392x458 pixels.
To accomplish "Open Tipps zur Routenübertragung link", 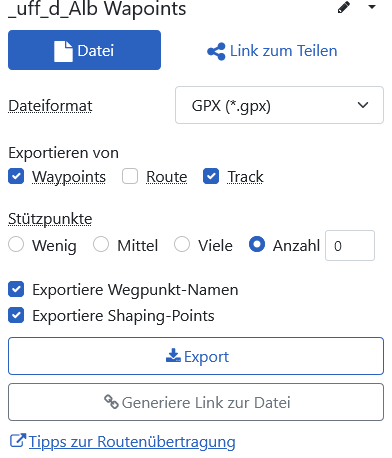I will click(x=132, y=442).
